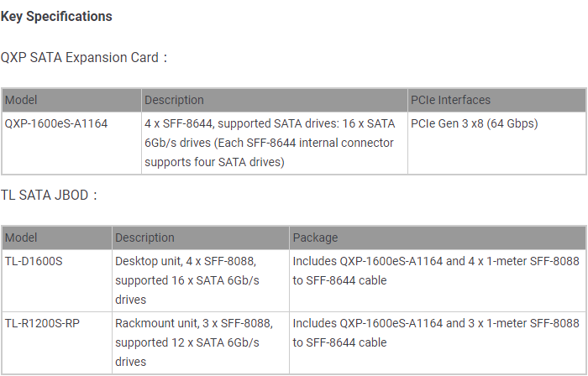Click Model header in expansion card table
This screenshot has height=376, width=588.
tap(22, 100)
